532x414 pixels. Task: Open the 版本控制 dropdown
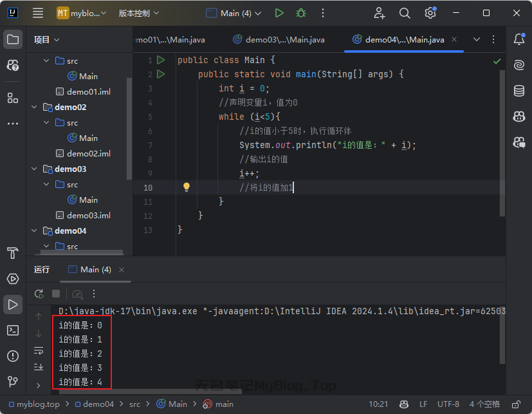(x=139, y=14)
